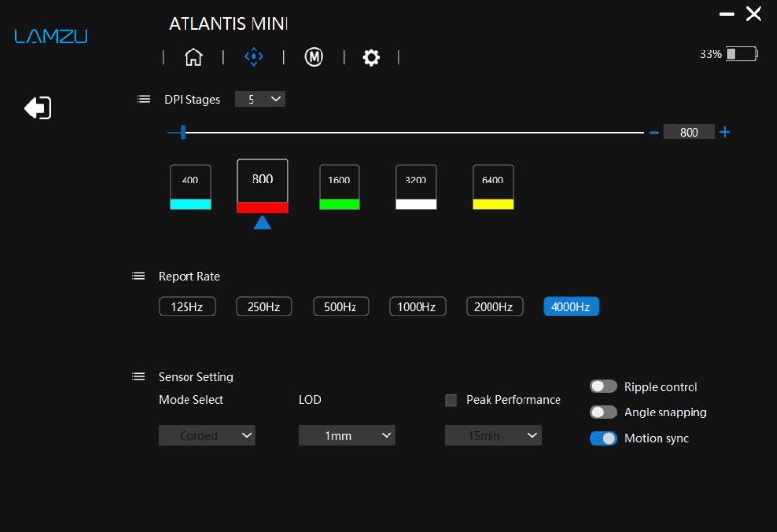Open the 15min Peak Performance dropdown

coord(493,436)
